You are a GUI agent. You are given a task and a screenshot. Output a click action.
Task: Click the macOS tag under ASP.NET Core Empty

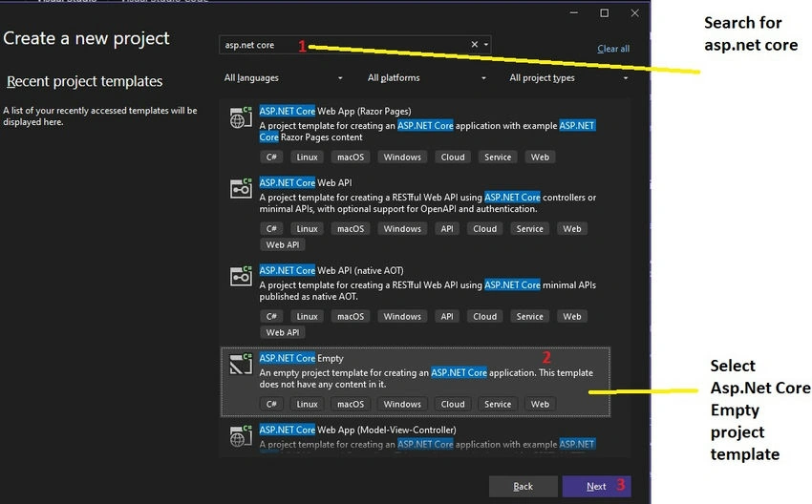coord(351,404)
